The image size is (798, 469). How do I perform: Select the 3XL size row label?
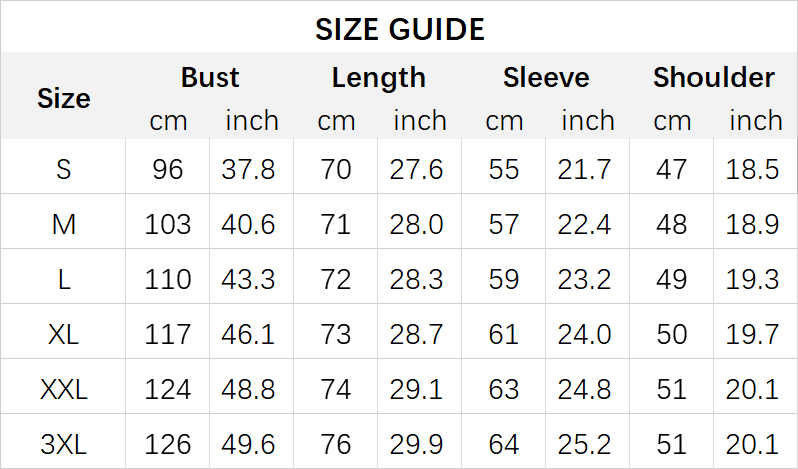click(x=64, y=442)
